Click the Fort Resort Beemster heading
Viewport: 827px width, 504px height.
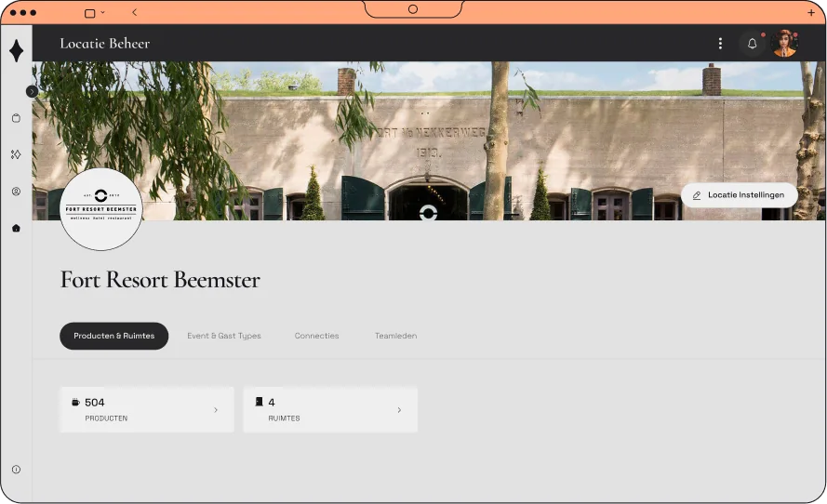(x=160, y=279)
